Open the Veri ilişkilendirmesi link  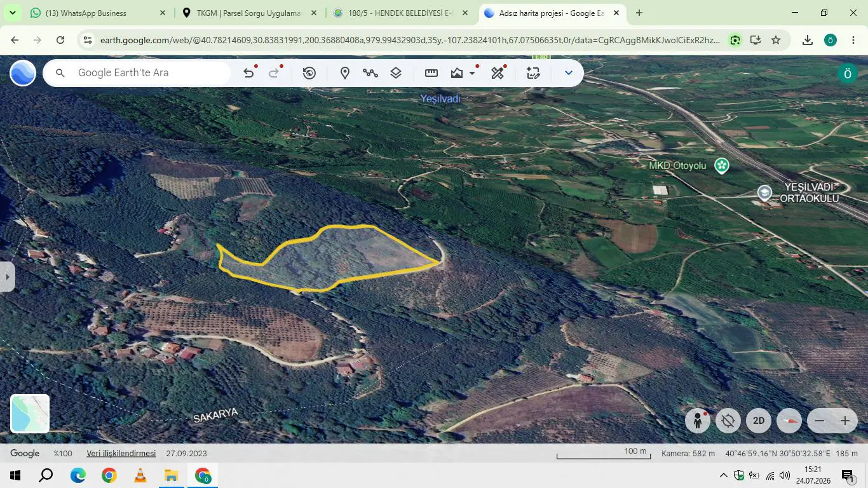click(121, 453)
